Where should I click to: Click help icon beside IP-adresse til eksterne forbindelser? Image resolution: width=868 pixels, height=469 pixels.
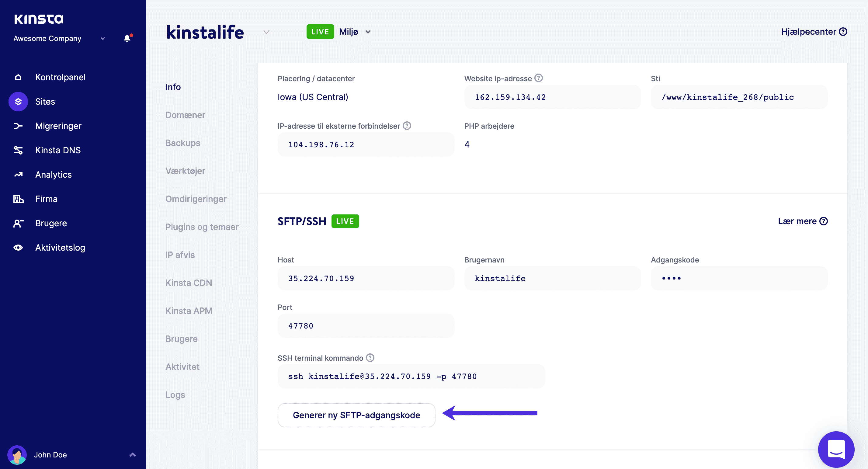(x=407, y=126)
